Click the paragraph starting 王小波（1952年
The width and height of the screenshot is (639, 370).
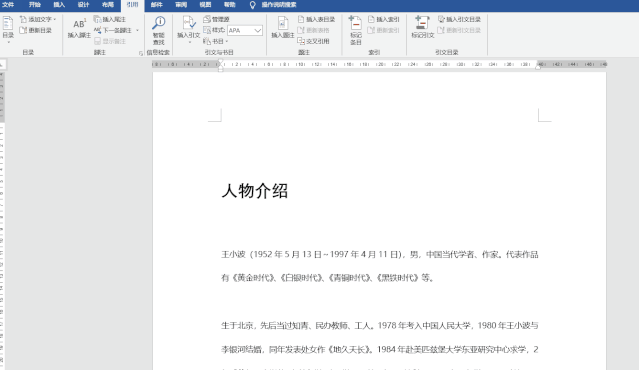click(380, 255)
